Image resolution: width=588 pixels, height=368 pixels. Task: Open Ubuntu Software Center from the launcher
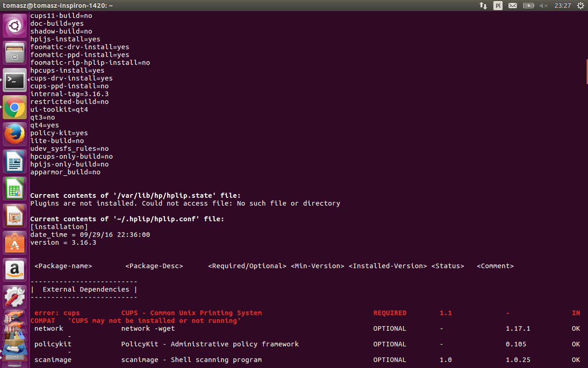coord(15,243)
